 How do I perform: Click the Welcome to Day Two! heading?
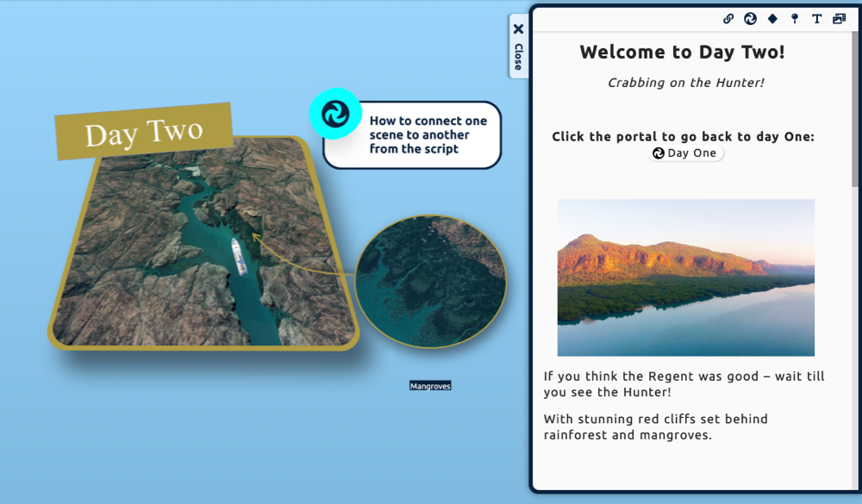click(682, 53)
